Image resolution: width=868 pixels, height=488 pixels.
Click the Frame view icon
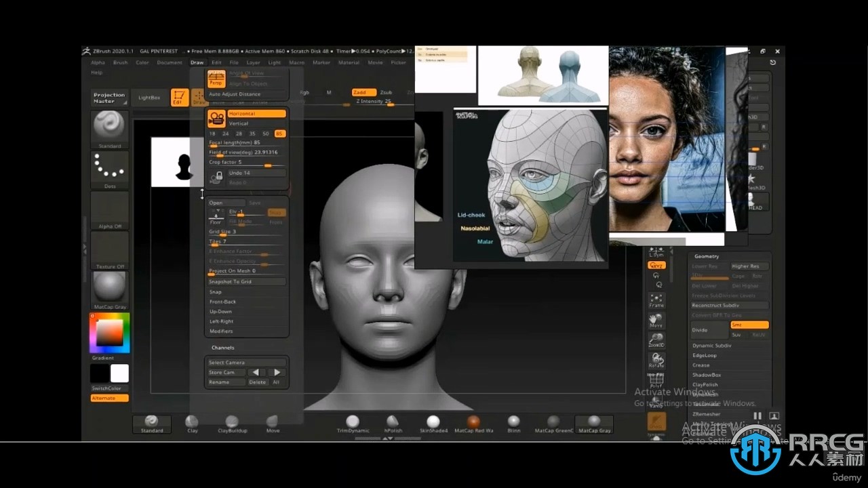coord(656,300)
